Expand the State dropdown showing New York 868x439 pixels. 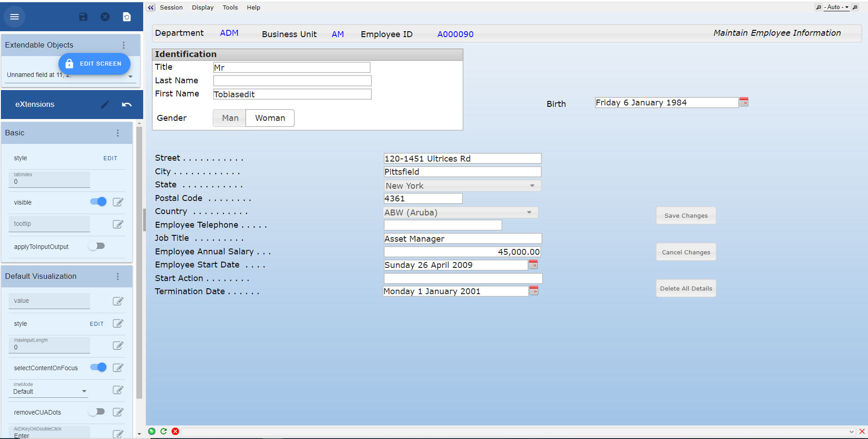[532, 186]
